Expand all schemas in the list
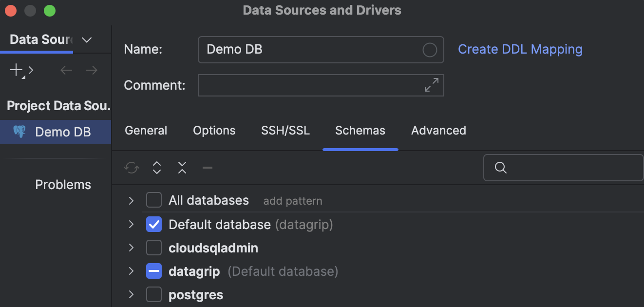 (156, 168)
